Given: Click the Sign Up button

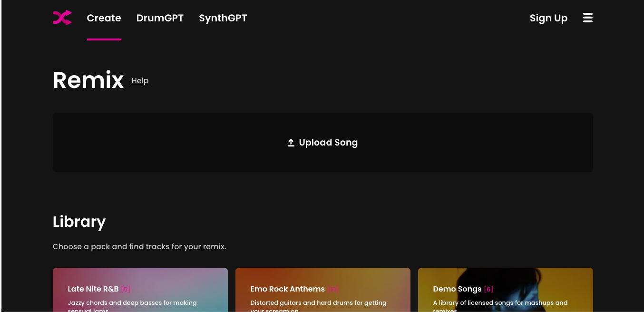Looking at the screenshot, I should tap(548, 18).
